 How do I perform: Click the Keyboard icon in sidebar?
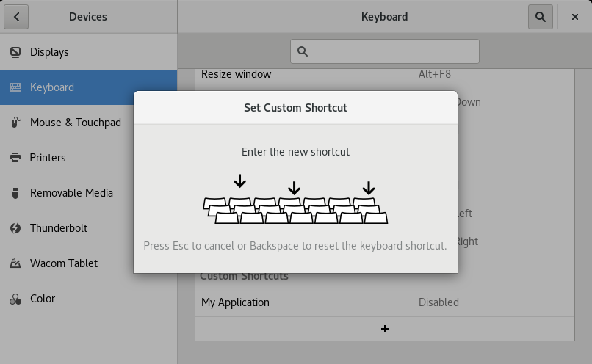coord(15,87)
